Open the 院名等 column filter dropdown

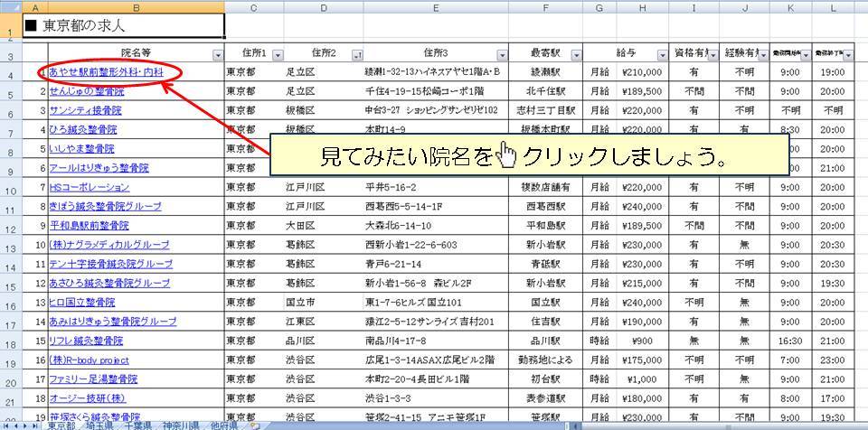(217, 55)
